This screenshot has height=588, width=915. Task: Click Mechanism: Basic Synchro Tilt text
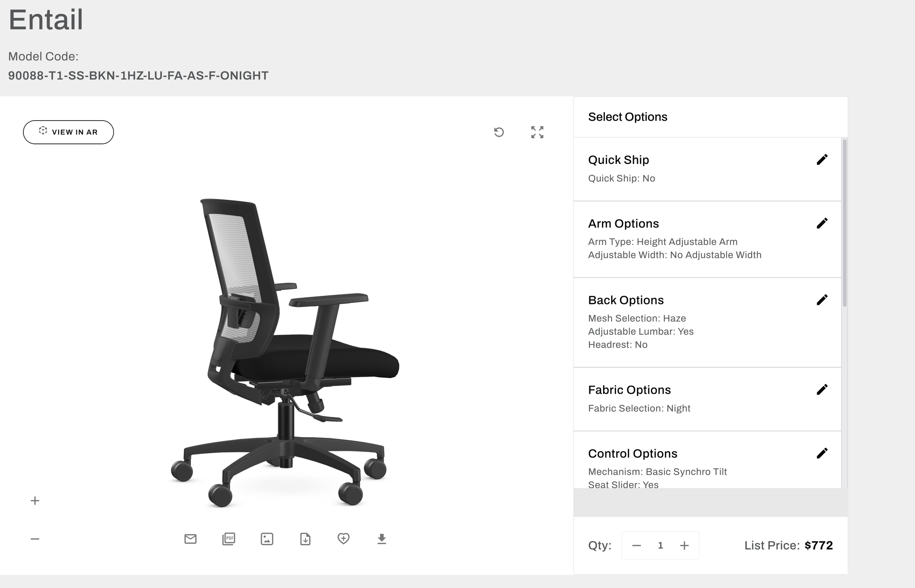coord(657,472)
